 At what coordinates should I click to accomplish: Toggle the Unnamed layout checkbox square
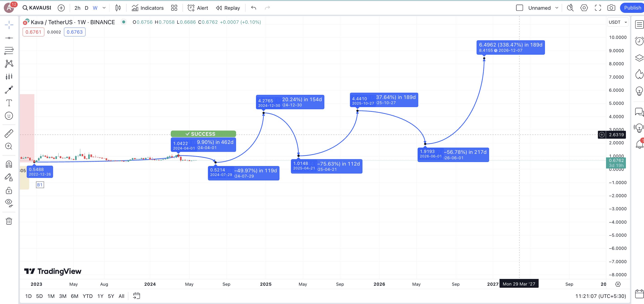pyautogui.click(x=519, y=8)
